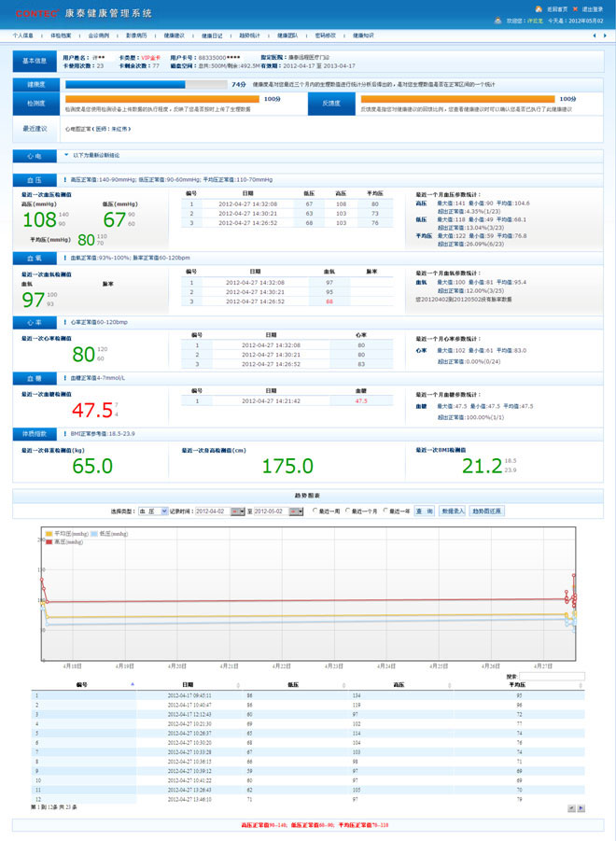Click the end date field 2012-05-02
616x841 pixels.
coord(272,512)
